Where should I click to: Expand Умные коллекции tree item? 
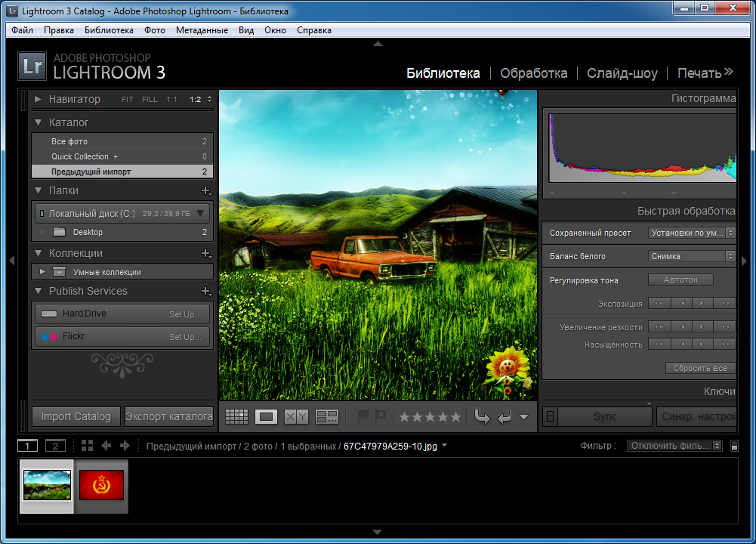(42, 272)
